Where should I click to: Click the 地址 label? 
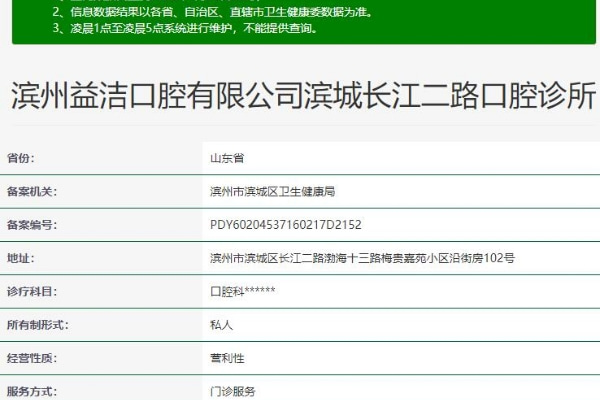[x=21, y=258]
